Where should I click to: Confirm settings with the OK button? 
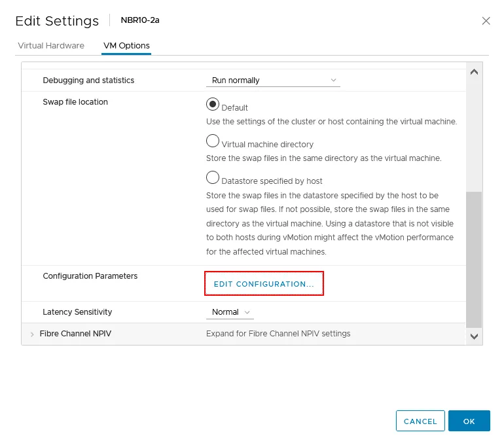[x=469, y=421]
